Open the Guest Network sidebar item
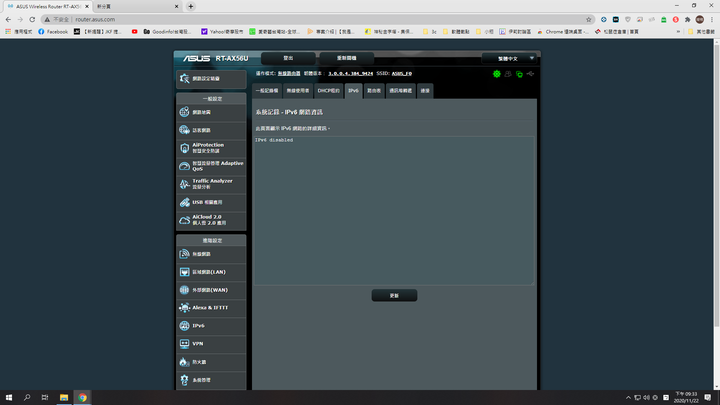Screen dimensions: 720x405 coord(211,130)
